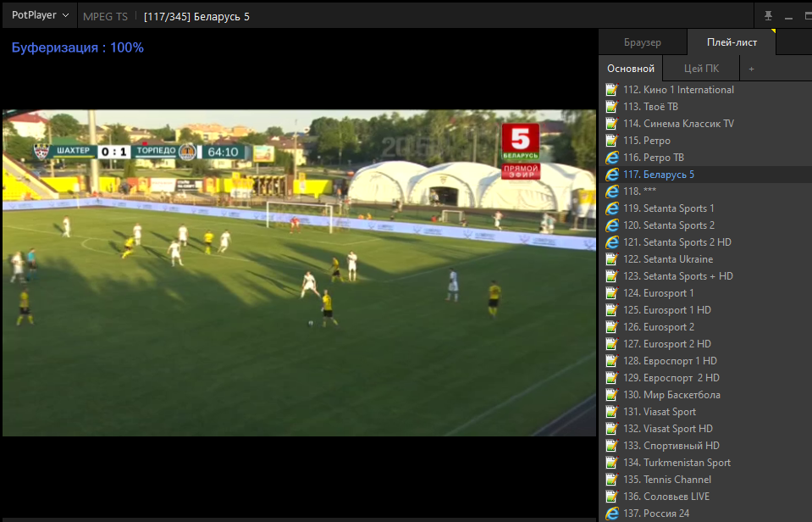Viewport: 812px width, 522px height.
Task: Choose channel 129. Евроспорт 2 HD
Action: tap(705, 378)
